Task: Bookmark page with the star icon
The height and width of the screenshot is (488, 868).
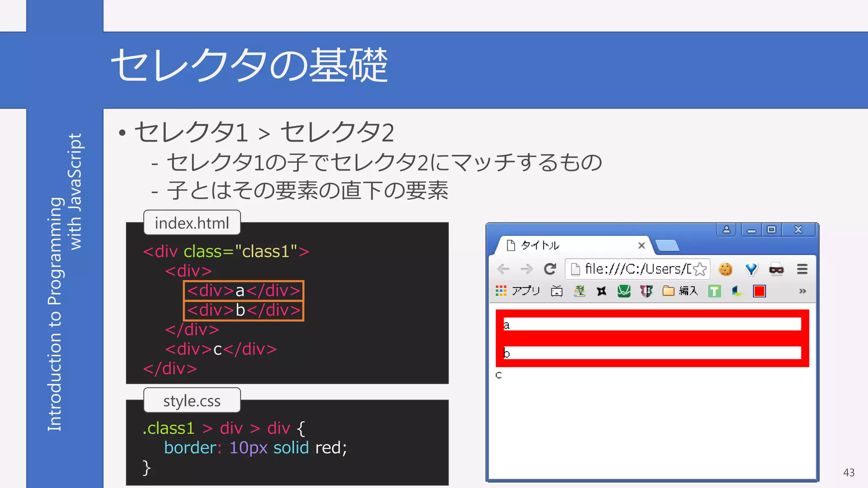Action: pyautogui.click(x=701, y=269)
